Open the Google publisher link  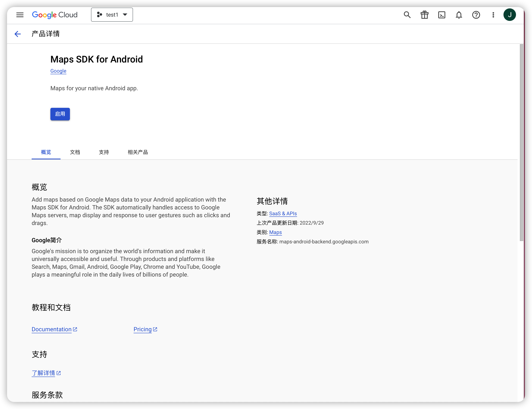(x=58, y=71)
